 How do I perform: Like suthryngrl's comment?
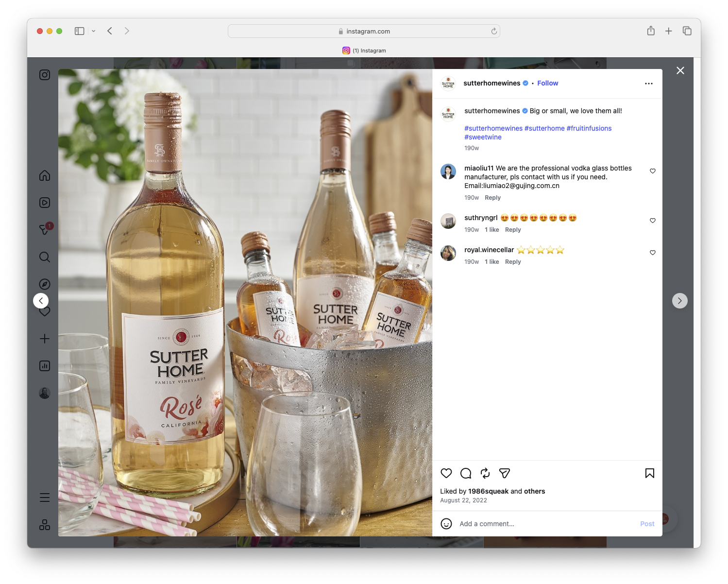click(653, 221)
